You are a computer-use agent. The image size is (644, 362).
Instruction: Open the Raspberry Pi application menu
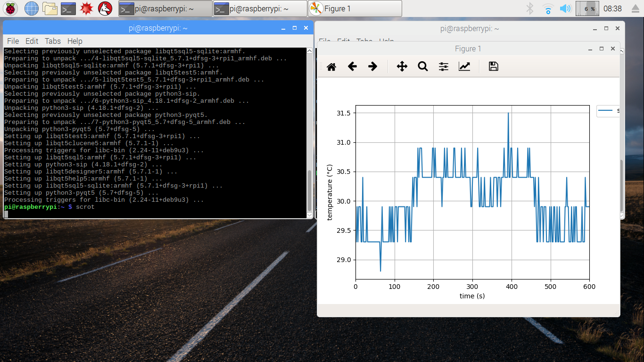10,8
